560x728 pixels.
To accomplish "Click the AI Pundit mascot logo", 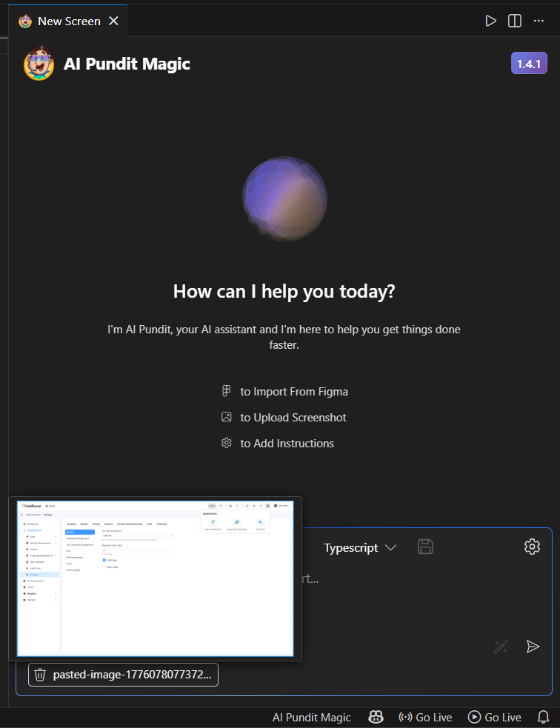I will coord(39,63).
